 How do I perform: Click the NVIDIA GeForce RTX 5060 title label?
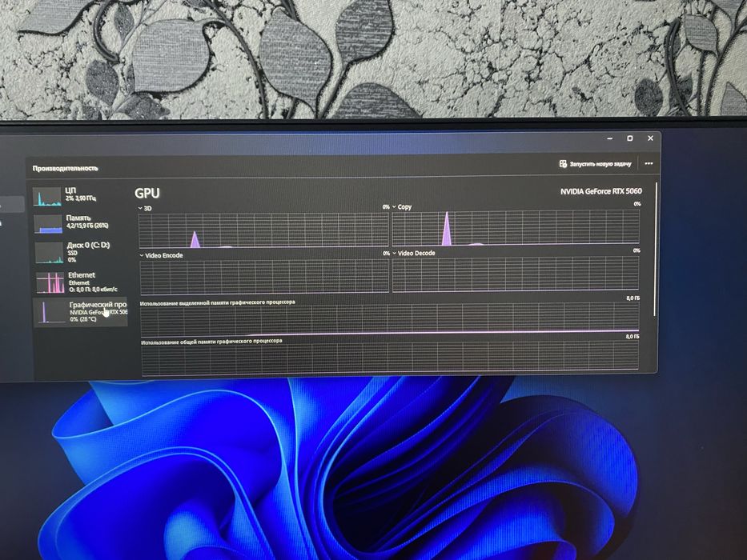coord(600,191)
